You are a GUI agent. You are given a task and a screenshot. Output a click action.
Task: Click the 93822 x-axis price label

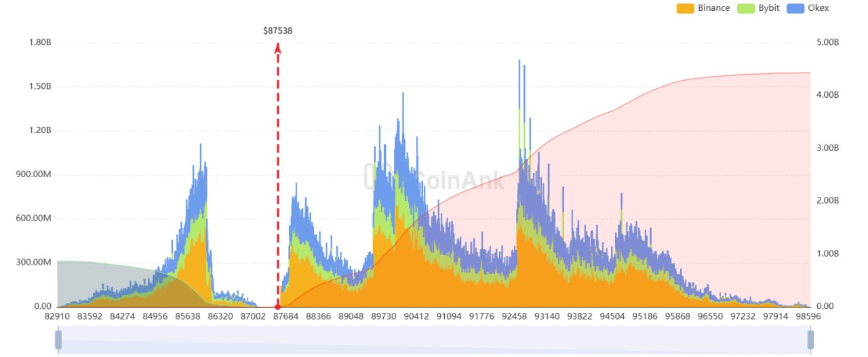[580, 316]
